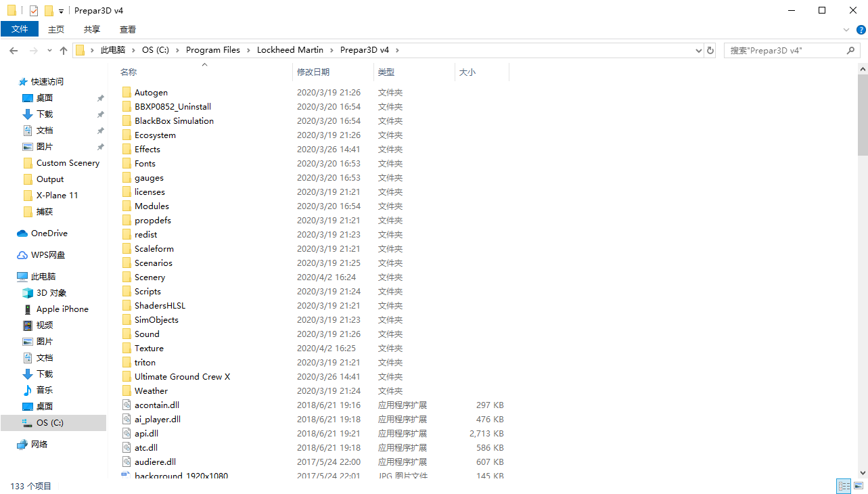Viewport: 868px width, 494px height.
Task: Open recent locations dropdown arrow
Action: click(x=49, y=51)
